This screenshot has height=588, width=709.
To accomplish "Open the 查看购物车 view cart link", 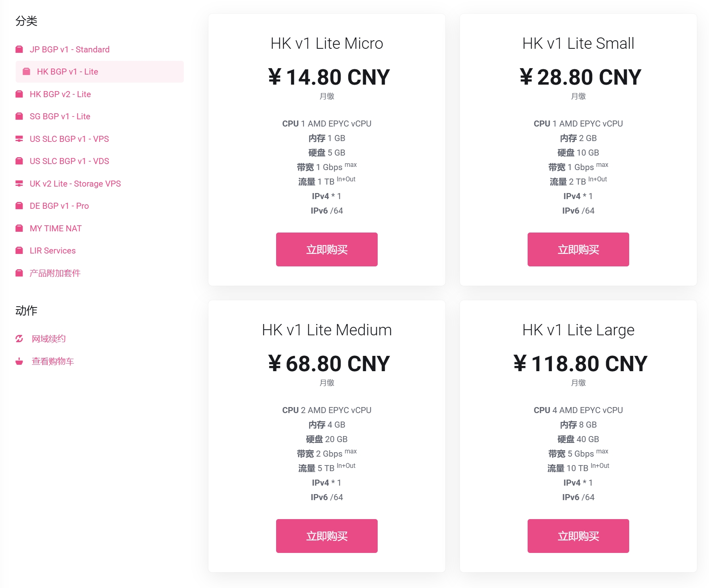I will coord(53,362).
